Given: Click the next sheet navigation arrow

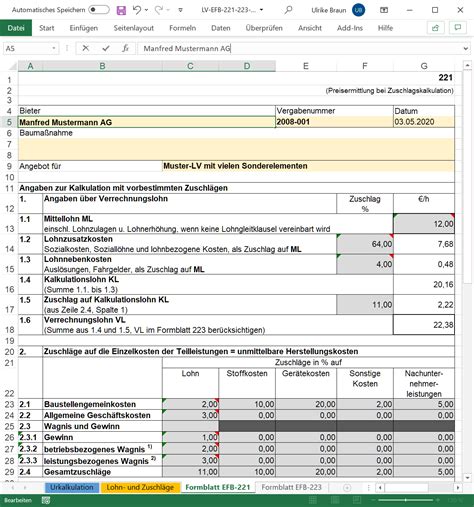Looking at the screenshot, I should [25, 488].
